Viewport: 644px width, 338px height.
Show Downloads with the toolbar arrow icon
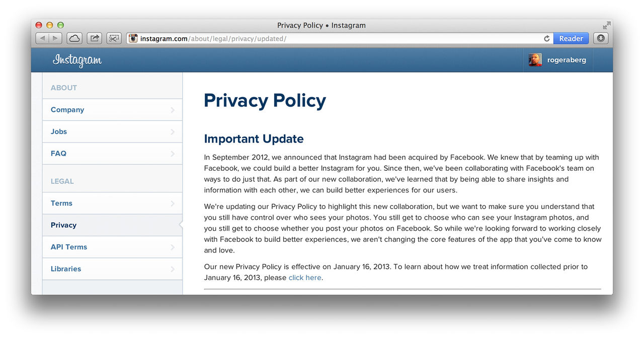point(601,38)
